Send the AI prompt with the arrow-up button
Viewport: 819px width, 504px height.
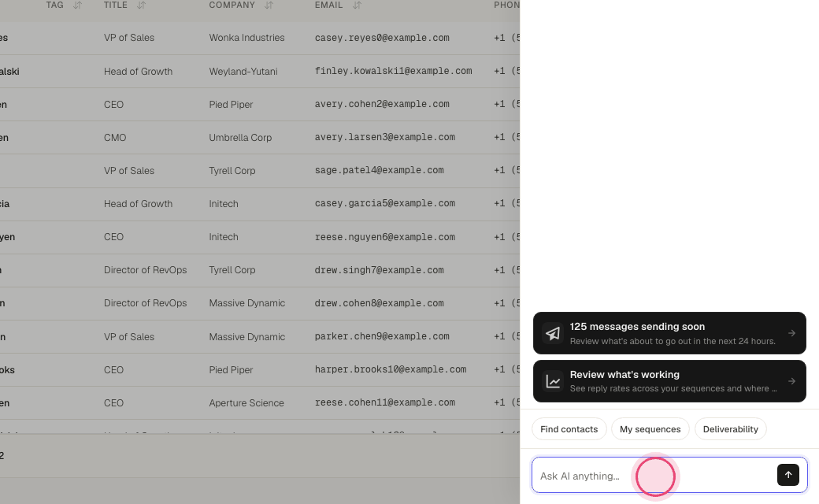(788, 475)
